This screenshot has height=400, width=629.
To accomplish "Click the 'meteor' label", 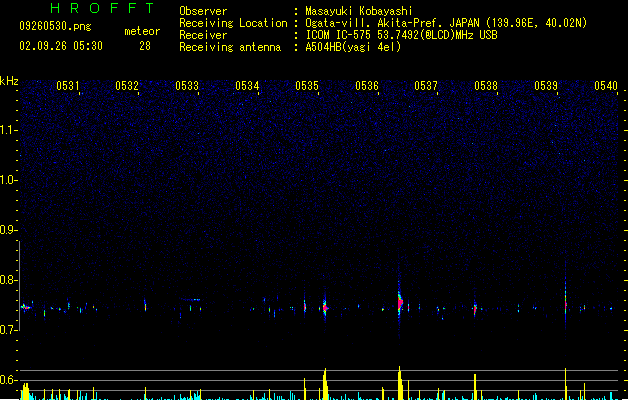I will [142, 31].
